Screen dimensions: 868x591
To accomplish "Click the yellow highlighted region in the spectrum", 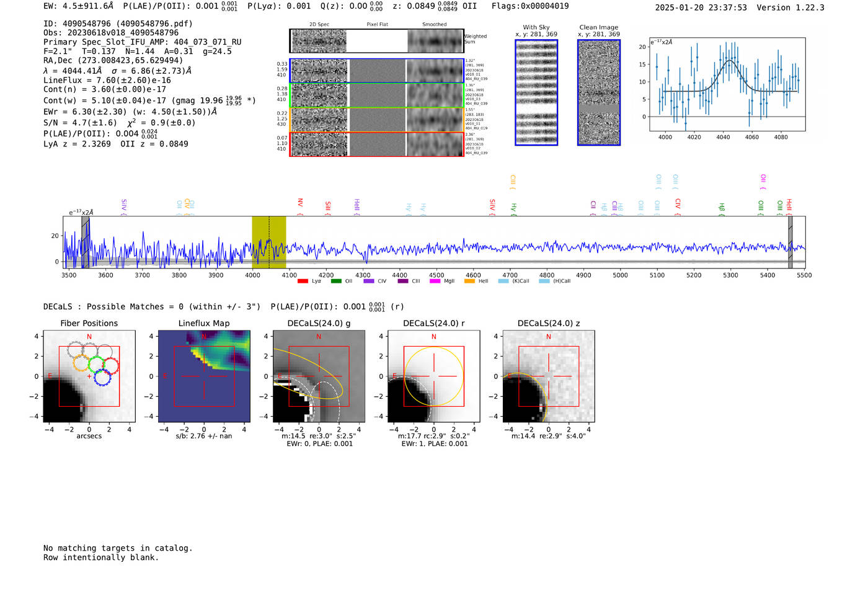I will pyautogui.click(x=268, y=242).
